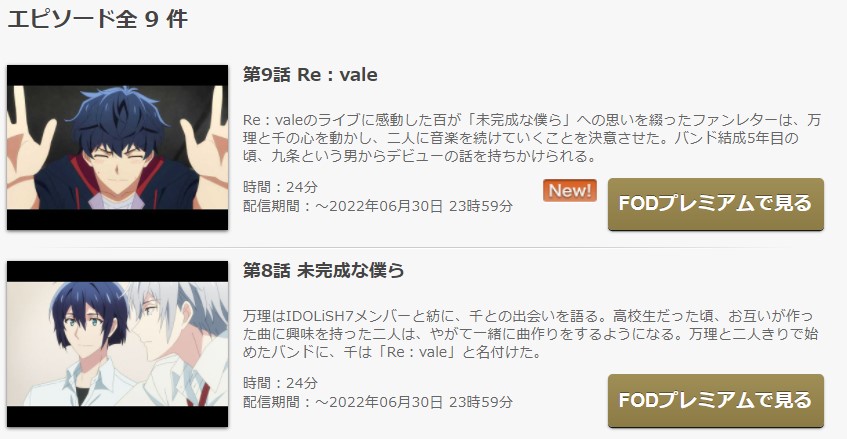The width and height of the screenshot is (847, 439).
Task: Open the episode 9 Re : vale thumbnail
Action: pyautogui.click(x=117, y=147)
